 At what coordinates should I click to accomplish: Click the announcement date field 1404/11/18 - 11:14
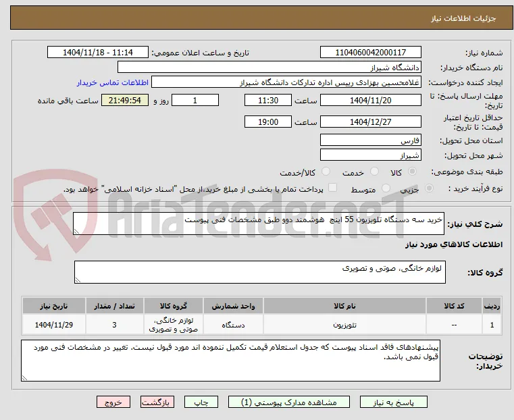[x=98, y=53]
